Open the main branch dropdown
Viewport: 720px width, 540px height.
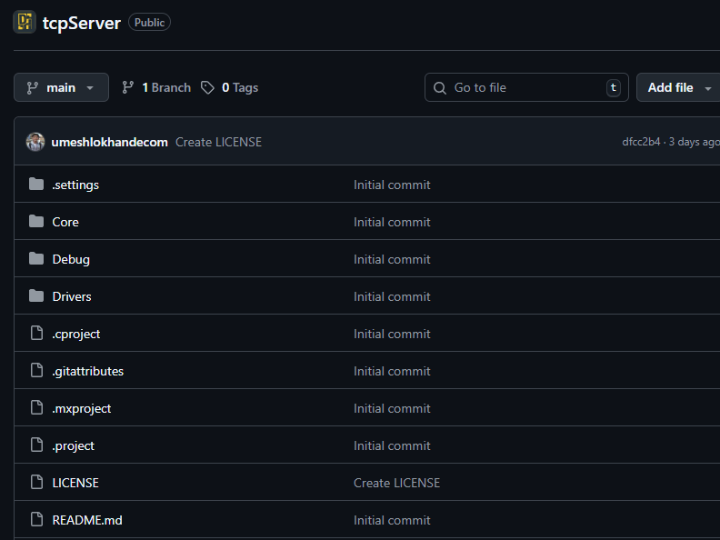point(61,88)
